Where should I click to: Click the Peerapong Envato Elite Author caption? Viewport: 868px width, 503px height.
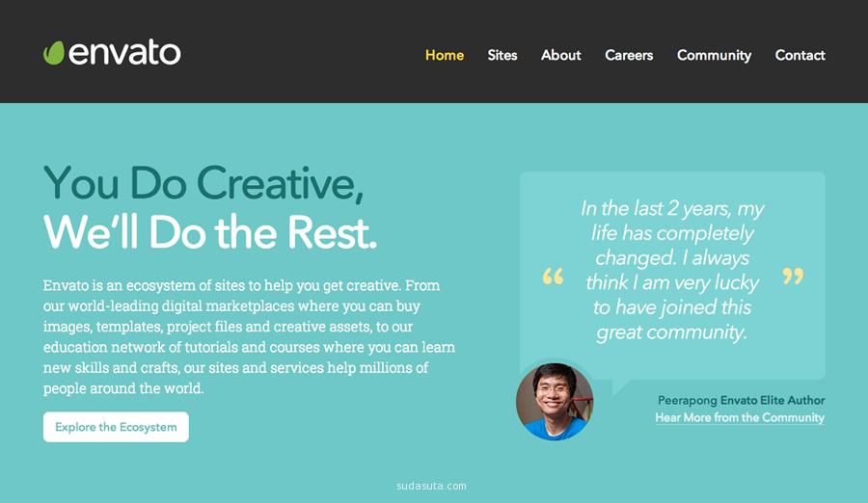[x=742, y=400]
